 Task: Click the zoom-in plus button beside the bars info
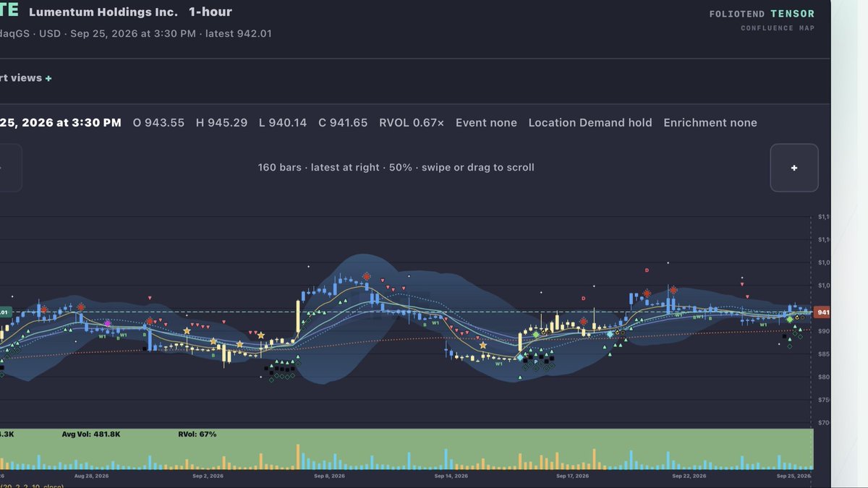click(x=794, y=168)
